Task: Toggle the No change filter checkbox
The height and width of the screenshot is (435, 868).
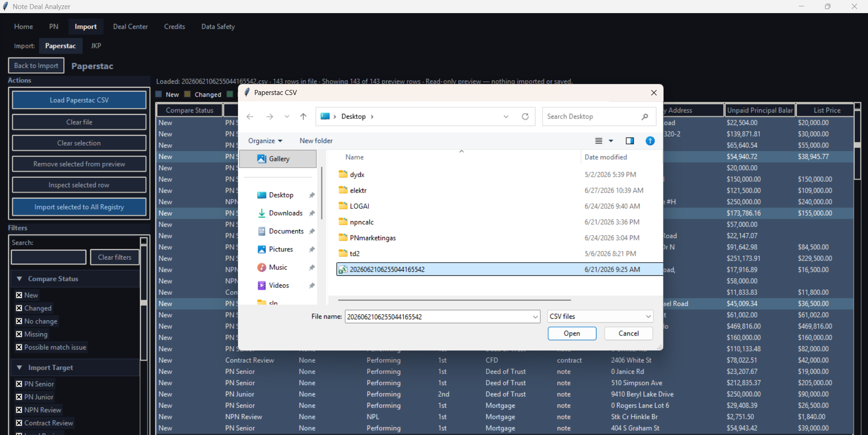Action: coord(19,322)
